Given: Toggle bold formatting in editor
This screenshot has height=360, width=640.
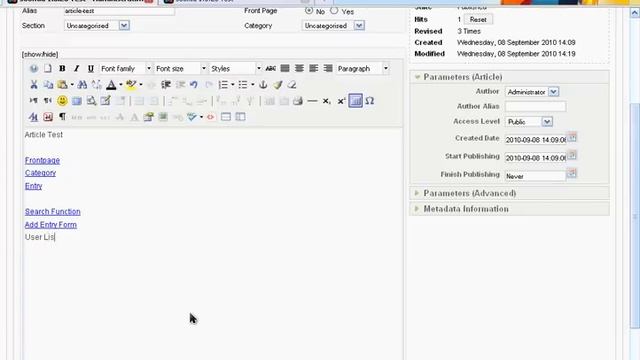Looking at the screenshot, I should point(62,69).
